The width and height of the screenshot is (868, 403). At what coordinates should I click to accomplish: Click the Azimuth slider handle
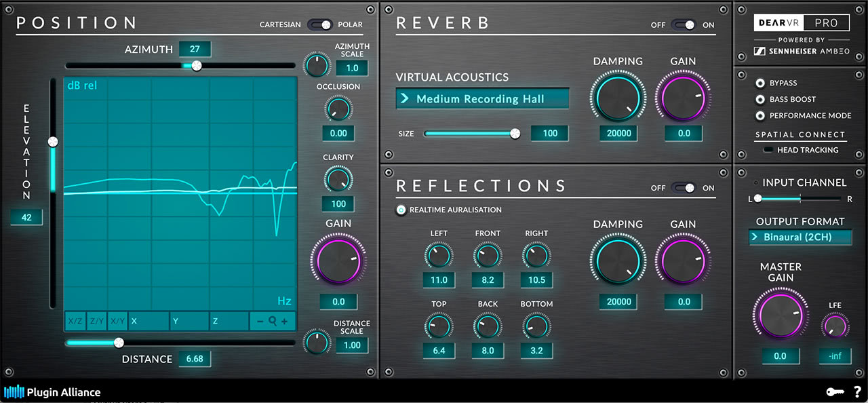click(x=197, y=66)
